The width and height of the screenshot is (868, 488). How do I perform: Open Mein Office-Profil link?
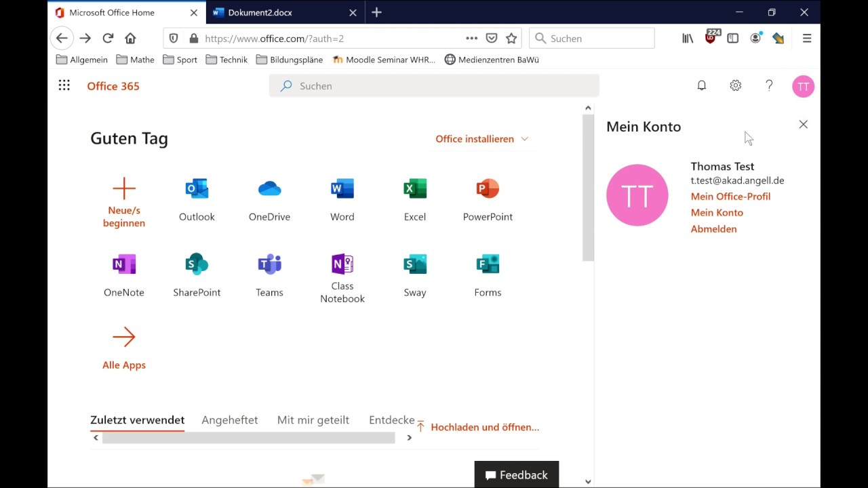coord(730,197)
